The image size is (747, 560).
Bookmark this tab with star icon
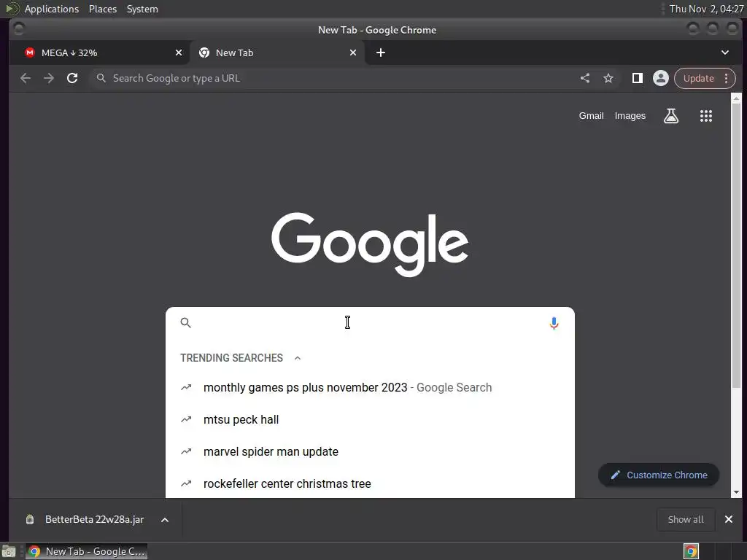click(x=608, y=78)
